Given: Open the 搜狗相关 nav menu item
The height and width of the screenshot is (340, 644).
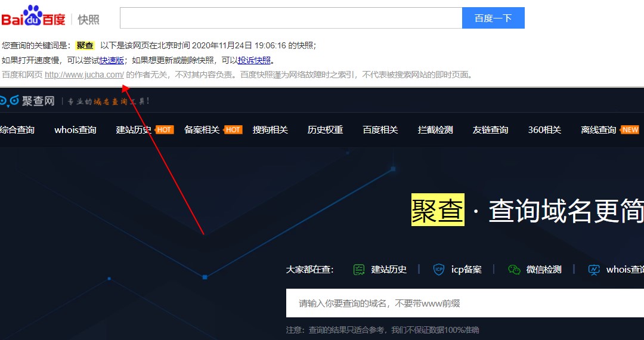Looking at the screenshot, I should [x=270, y=130].
